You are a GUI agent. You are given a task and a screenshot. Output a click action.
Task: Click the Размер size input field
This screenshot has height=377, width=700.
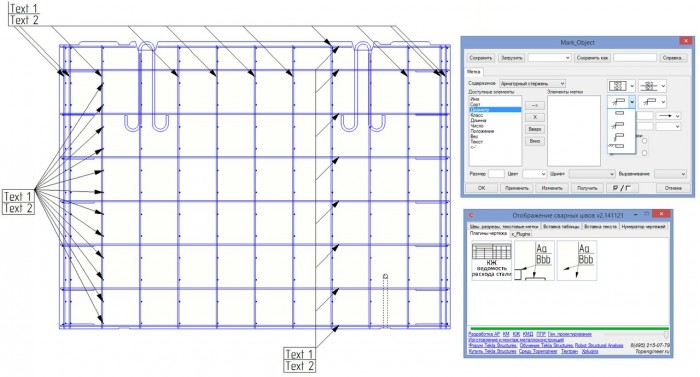(496, 174)
